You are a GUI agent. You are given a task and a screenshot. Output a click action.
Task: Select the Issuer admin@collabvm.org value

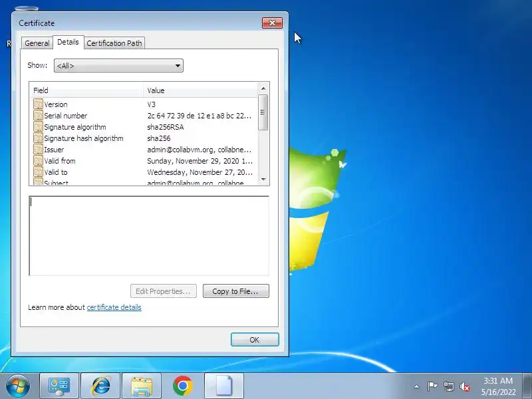click(x=199, y=149)
